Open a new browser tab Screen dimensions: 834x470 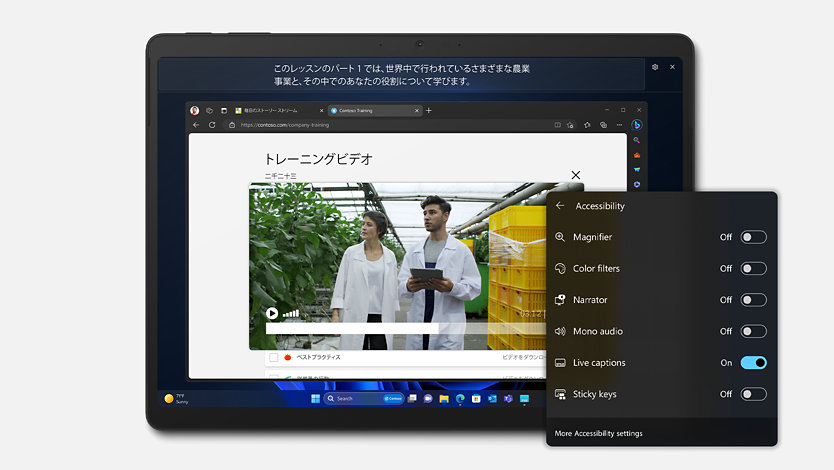tap(429, 110)
